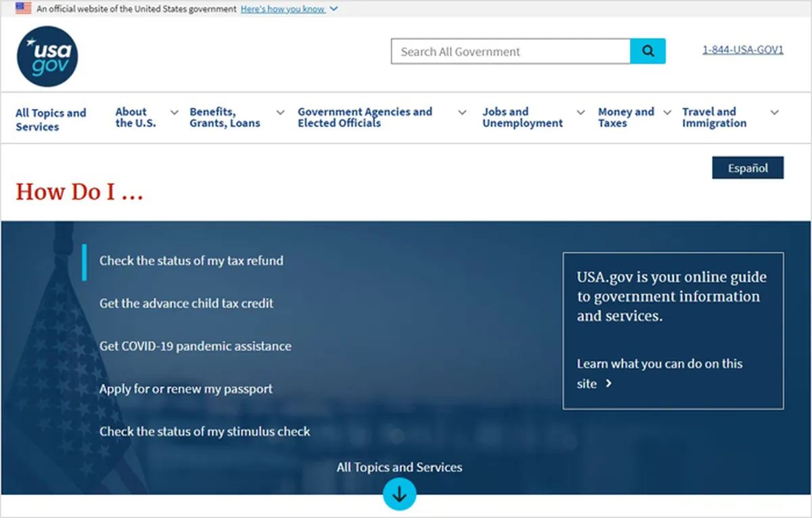
Task: Click the down arrow circle icon
Action: click(399, 494)
